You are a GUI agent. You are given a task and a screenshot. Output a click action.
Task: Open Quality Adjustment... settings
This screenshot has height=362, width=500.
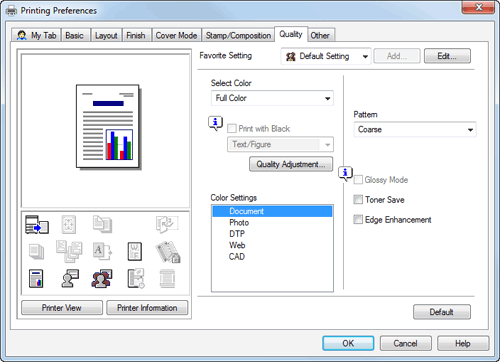point(291,164)
